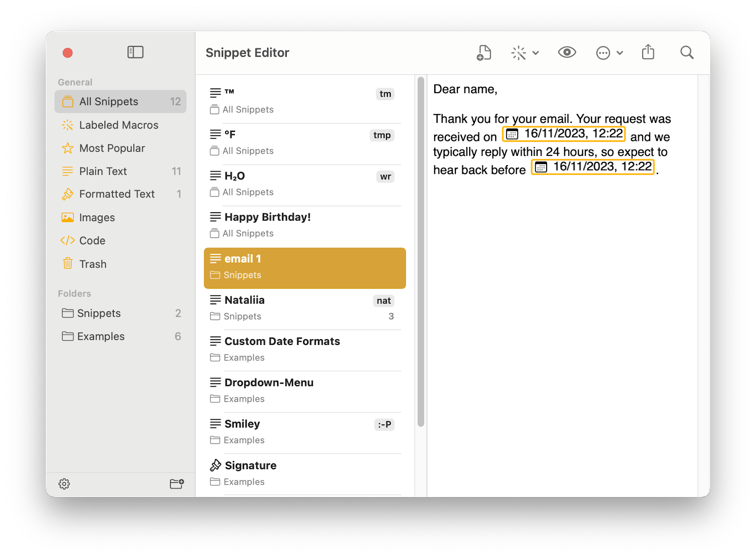This screenshot has height=558, width=756.
Task: Add new folder with folder-plus icon
Action: (177, 484)
